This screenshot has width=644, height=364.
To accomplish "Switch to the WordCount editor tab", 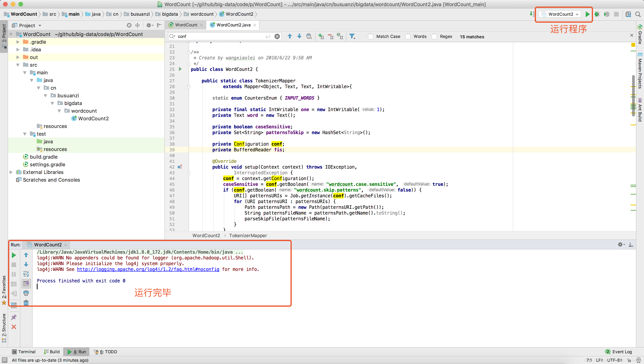I will (186, 25).
